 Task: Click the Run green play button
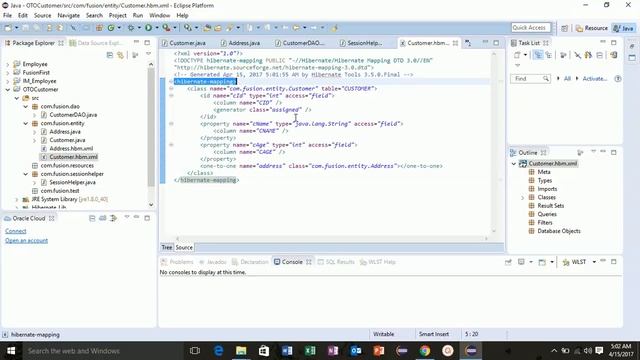click(x=149, y=28)
